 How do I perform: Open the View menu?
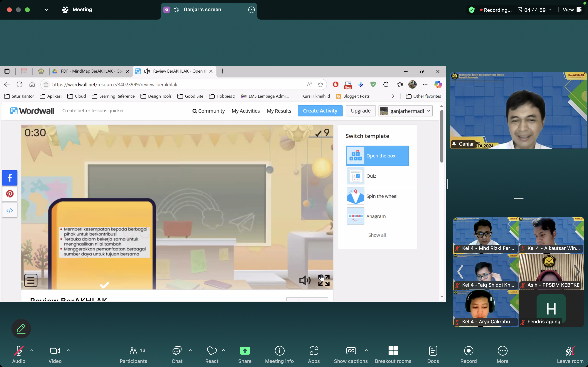pyautogui.click(x=572, y=10)
